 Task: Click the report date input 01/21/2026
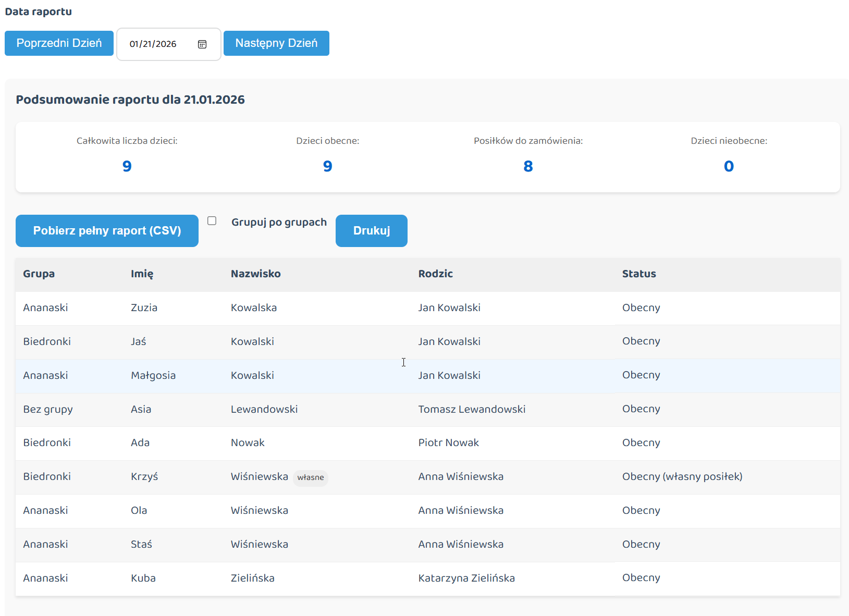pos(153,44)
